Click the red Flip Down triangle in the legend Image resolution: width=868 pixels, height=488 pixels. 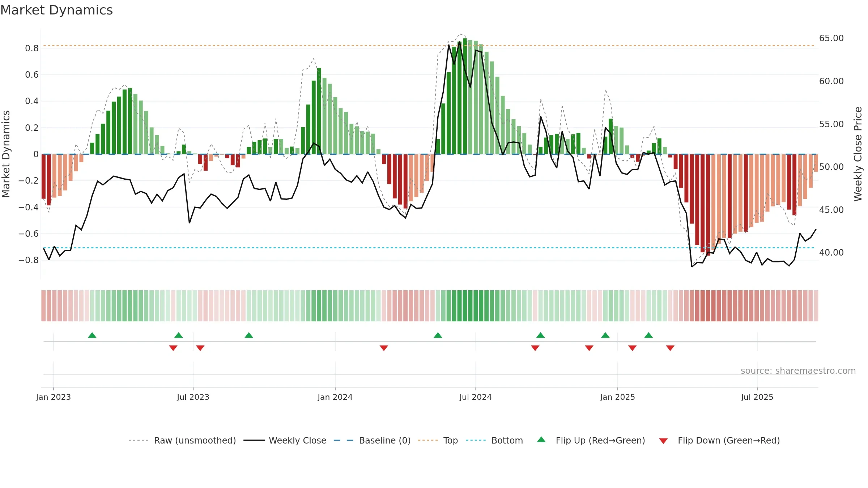[x=663, y=441]
